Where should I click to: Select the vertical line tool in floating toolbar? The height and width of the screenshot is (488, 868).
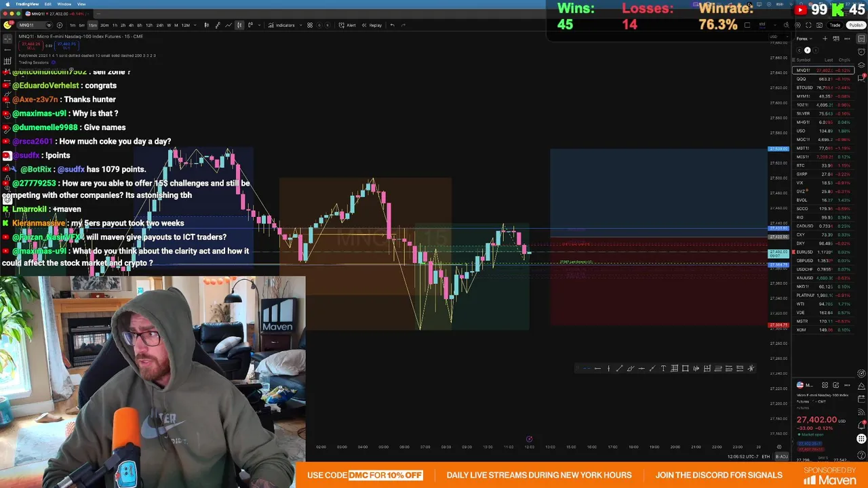pyautogui.click(x=608, y=369)
